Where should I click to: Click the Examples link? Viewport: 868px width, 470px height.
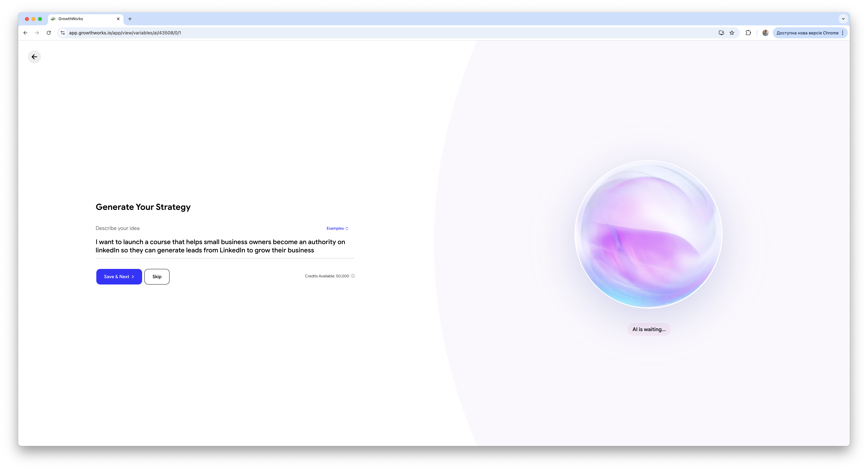(x=337, y=228)
